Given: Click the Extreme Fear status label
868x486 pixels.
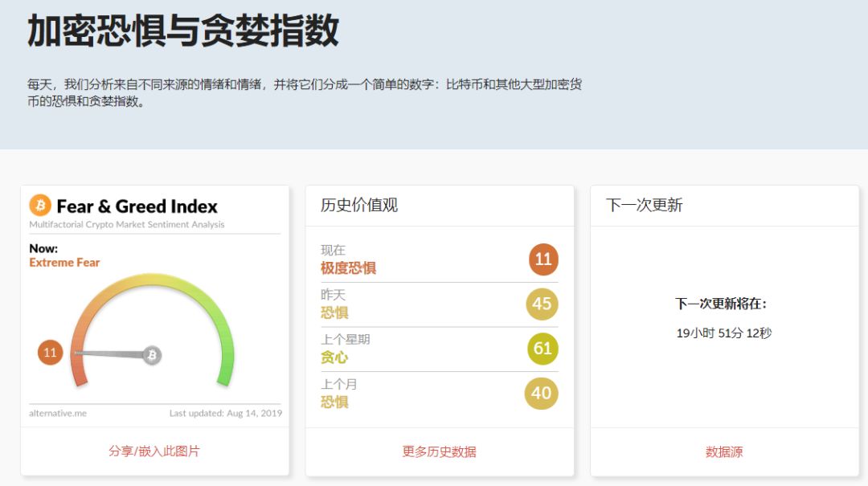Looking at the screenshot, I should pos(64,262).
